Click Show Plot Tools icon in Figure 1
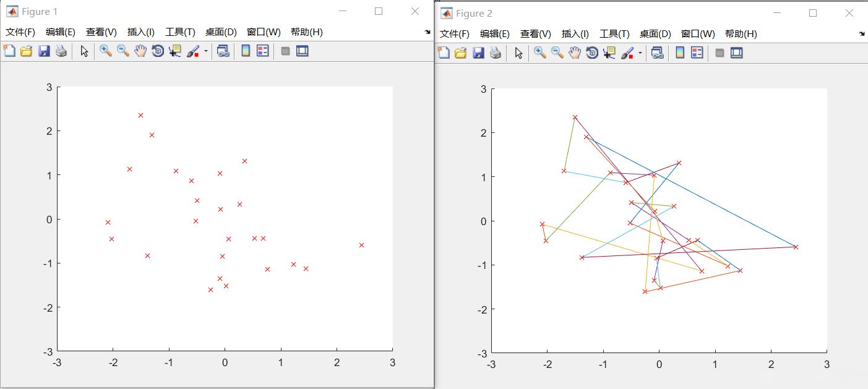Screen dimensions: 868x389 pos(303,51)
